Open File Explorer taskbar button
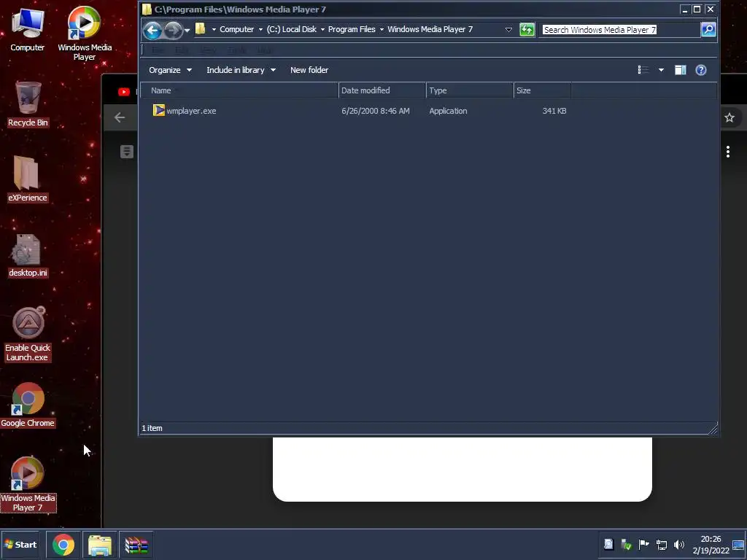The height and width of the screenshot is (560, 747). click(99, 545)
